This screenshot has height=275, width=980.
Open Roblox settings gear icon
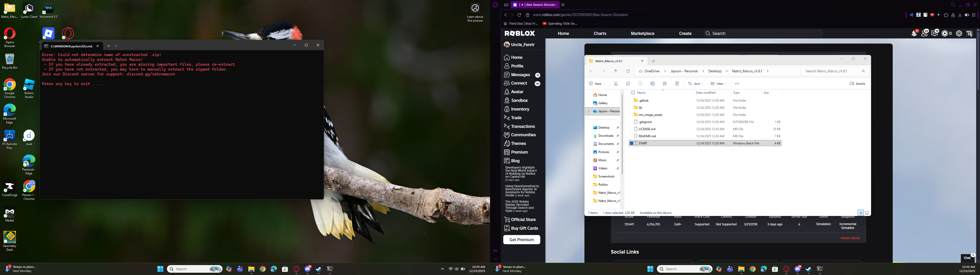[959, 33]
